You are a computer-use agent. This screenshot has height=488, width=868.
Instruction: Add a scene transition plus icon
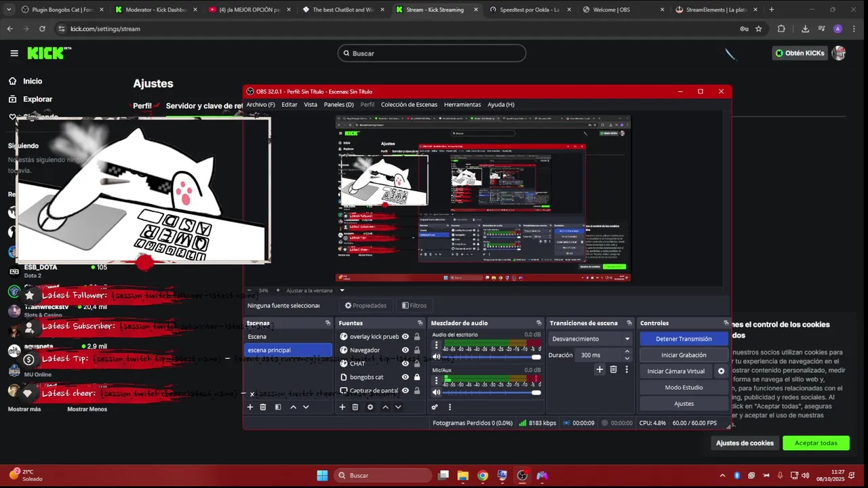(599, 369)
